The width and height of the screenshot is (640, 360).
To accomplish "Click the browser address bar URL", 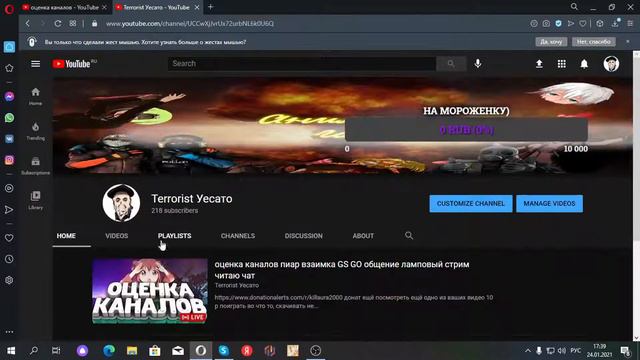I will 190,24.
